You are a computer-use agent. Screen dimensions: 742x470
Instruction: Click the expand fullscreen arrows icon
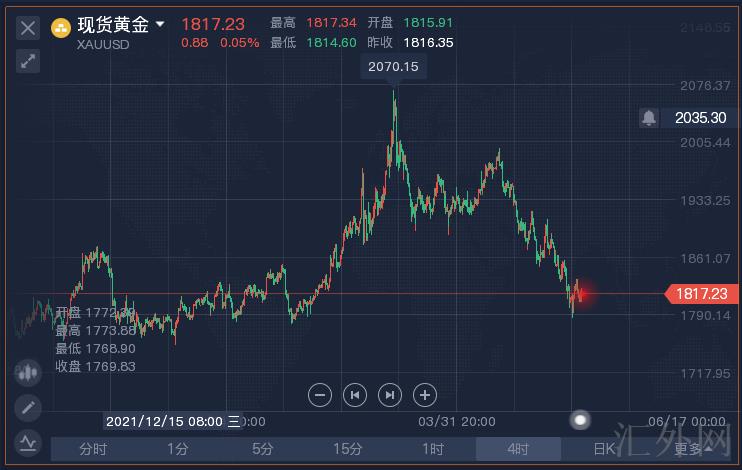[28, 61]
